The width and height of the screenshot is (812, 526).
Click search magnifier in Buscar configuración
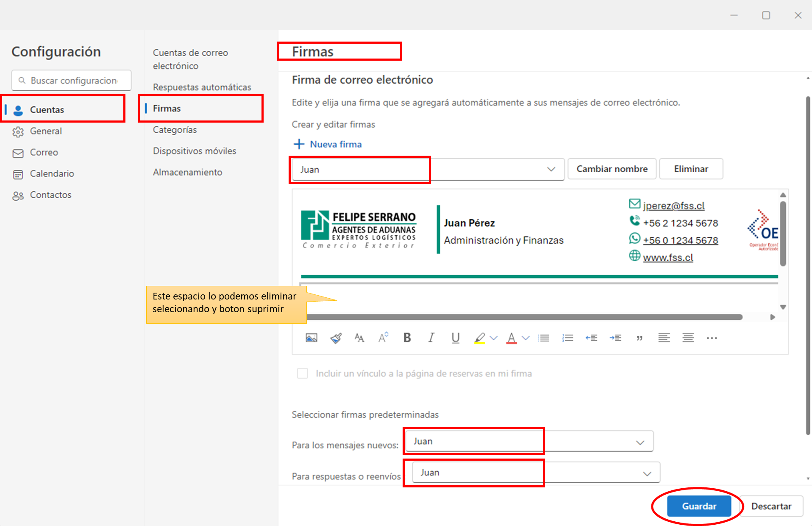22,80
